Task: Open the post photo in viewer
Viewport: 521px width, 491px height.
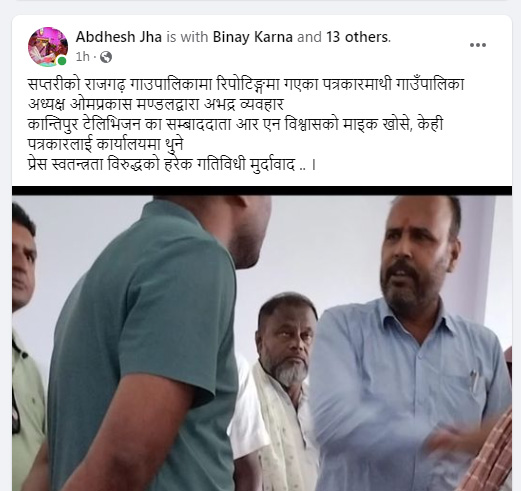Action: (262, 338)
